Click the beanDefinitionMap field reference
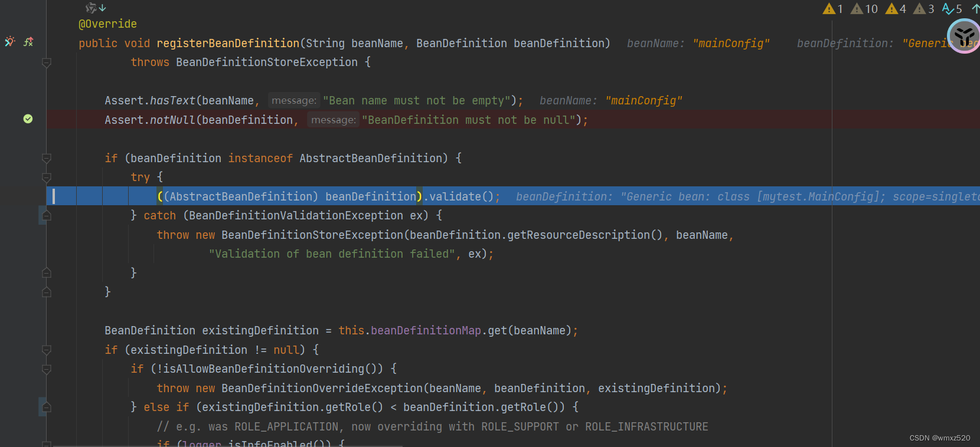 426,331
